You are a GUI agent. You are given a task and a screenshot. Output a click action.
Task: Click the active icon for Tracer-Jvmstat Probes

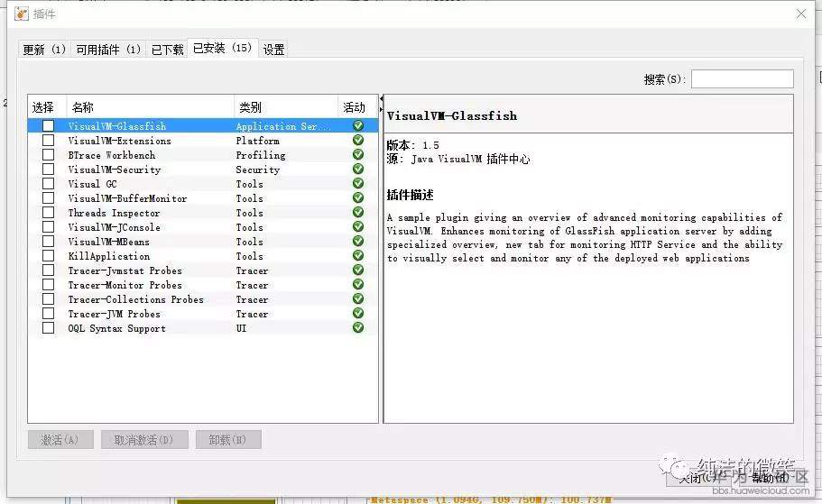[x=358, y=270]
